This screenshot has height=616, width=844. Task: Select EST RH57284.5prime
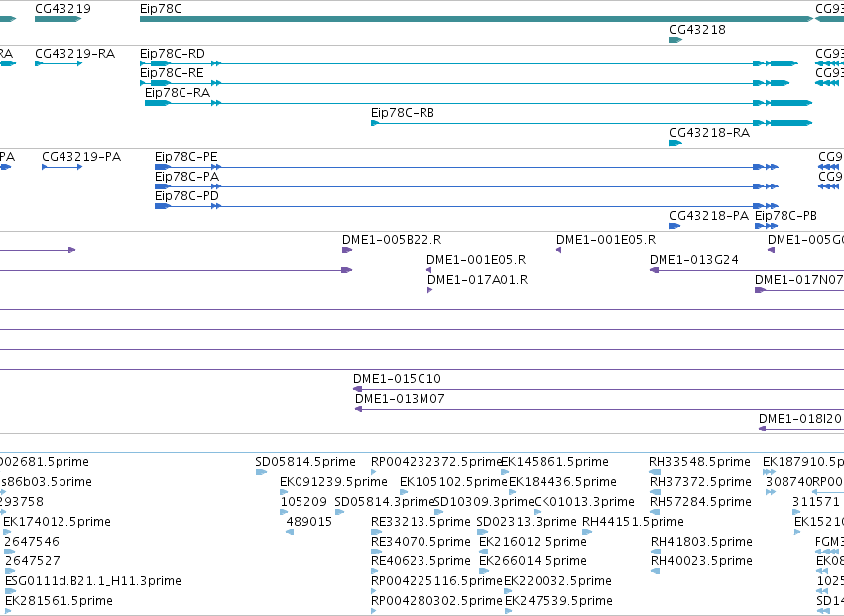(x=656, y=512)
